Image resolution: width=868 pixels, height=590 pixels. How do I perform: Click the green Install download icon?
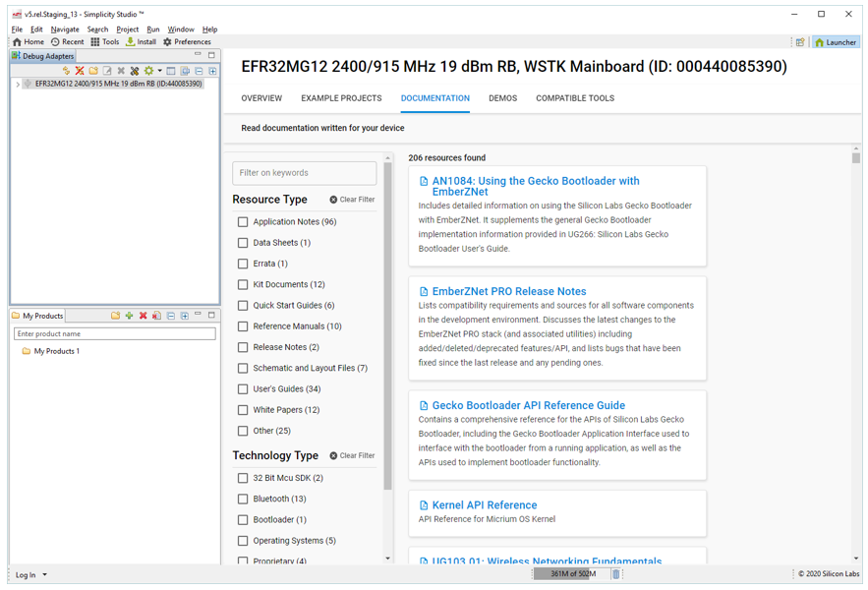pos(131,42)
